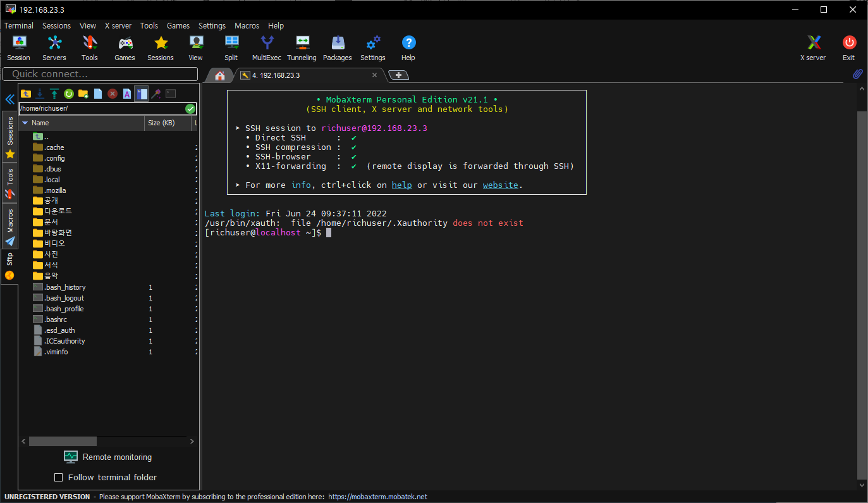
Task: Create a new folder in SFTP browser
Action: [x=83, y=94]
